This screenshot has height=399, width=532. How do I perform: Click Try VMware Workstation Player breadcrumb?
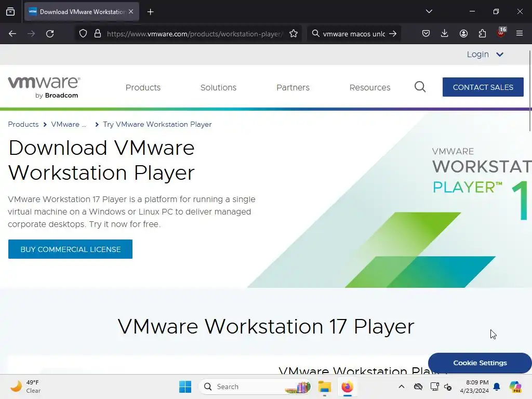pyautogui.click(x=157, y=124)
